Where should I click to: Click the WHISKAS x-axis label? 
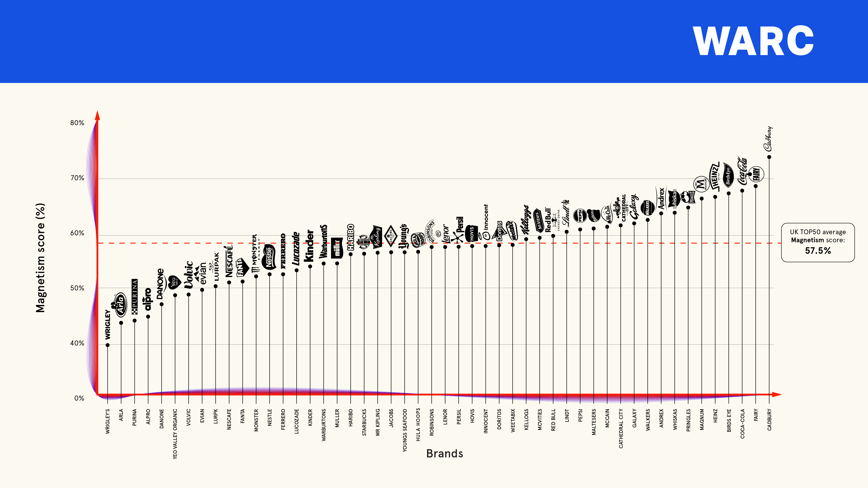coord(675,419)
